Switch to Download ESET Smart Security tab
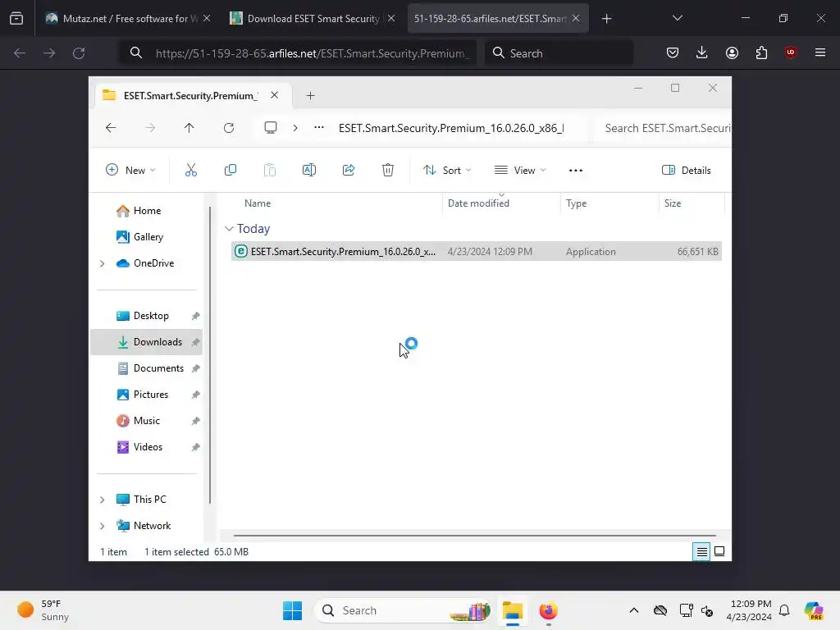 click(313, 19)
